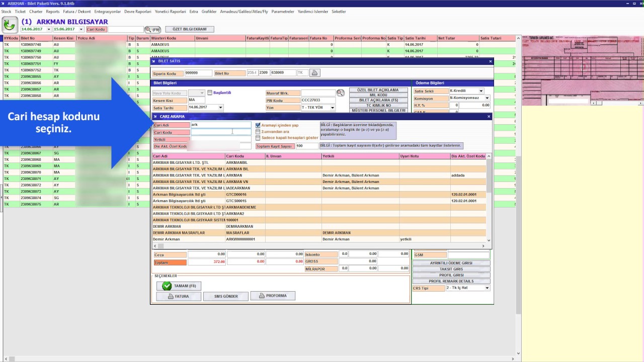The width and height of the screenshot is (644, 362).
Task: Click the toolbar Cari Kodu input field
Action: pyautogui.click(x=126, y=30)
